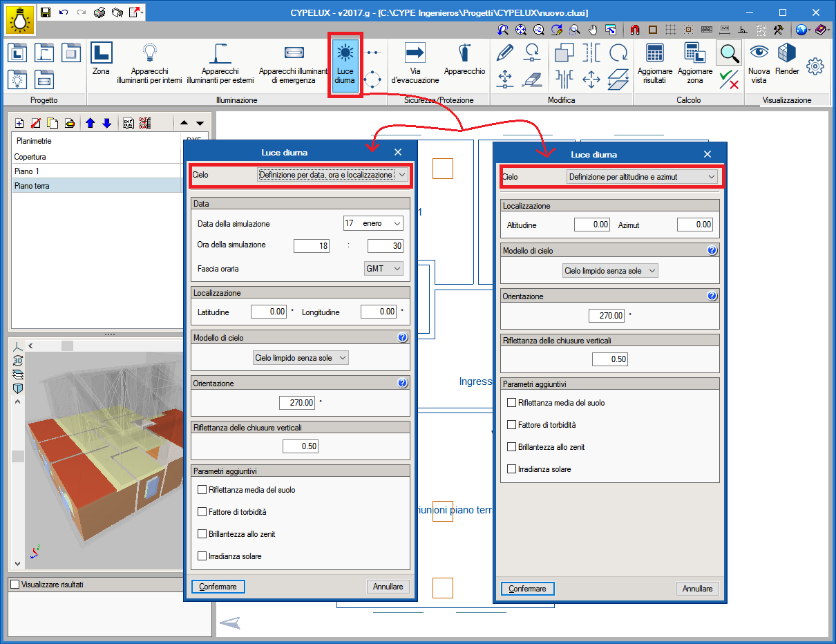Screen dimensions: 836x644
Task: Check Fattore di torbidità in date-based dialog
Action: click(202, 512)
